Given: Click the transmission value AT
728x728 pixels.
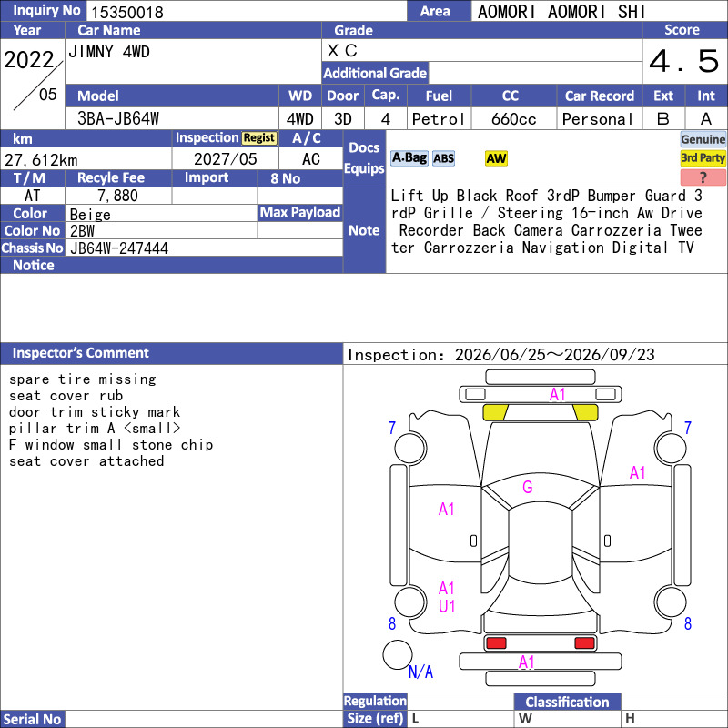Looking at the screenshot, I should point(33,196).
